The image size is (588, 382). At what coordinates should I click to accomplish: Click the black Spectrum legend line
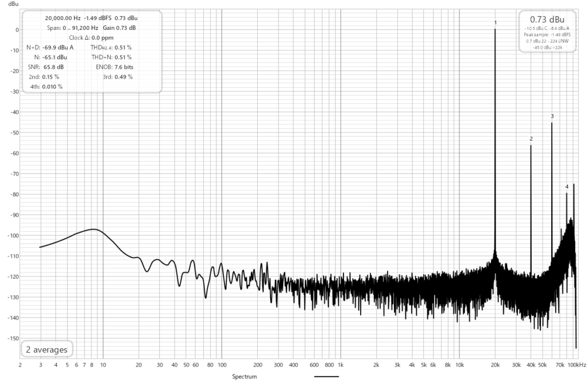[x=326, y=377]
